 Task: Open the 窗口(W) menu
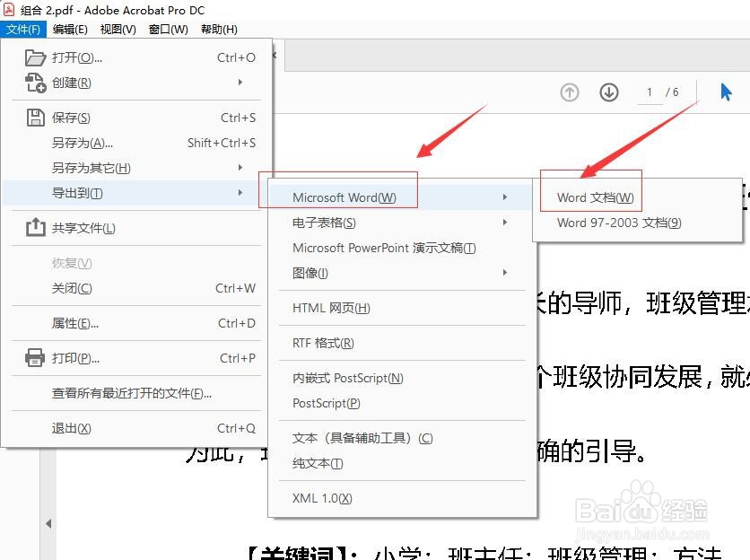coord(169,30)
